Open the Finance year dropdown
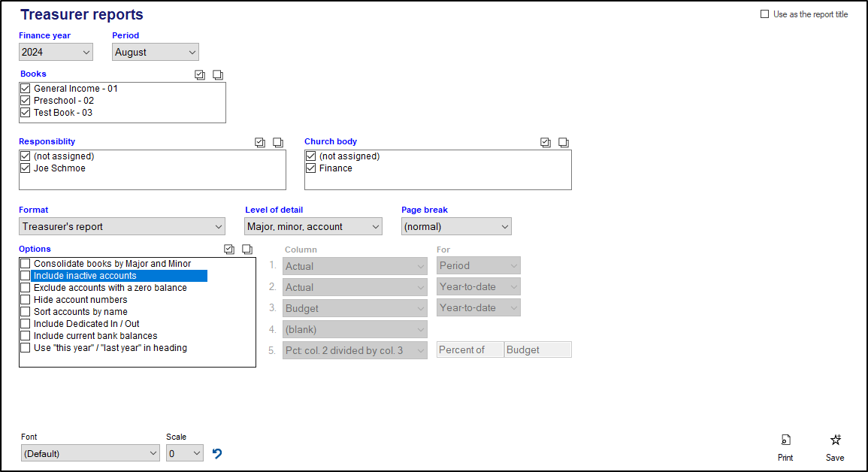 pos(56,53)
